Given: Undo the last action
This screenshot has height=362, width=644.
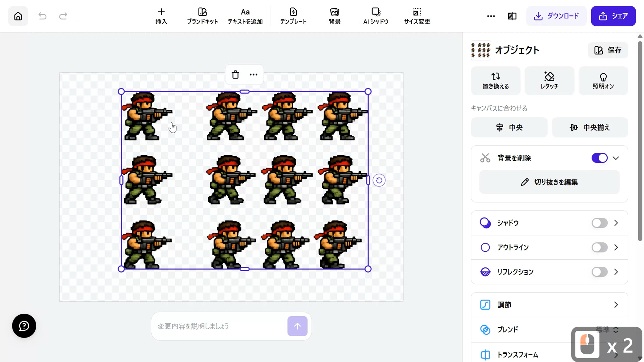Looking at the screenshot, I should click(x=43, y=16).
